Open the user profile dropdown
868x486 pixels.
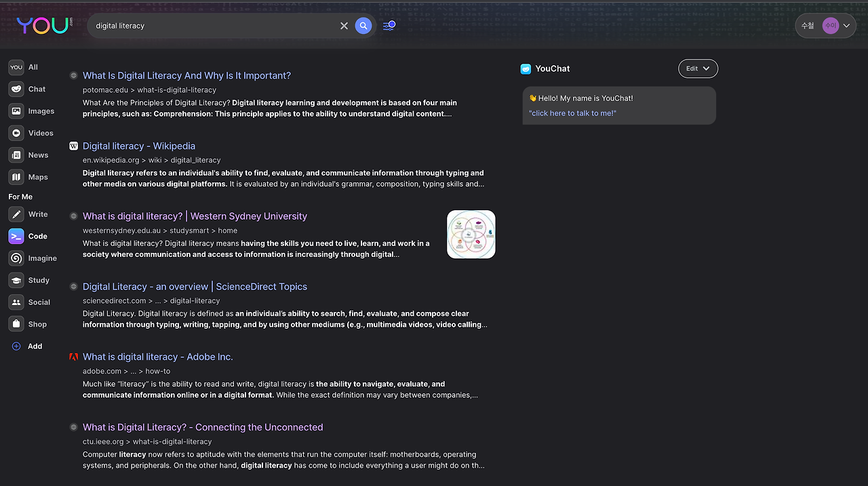tap(825, 26)
